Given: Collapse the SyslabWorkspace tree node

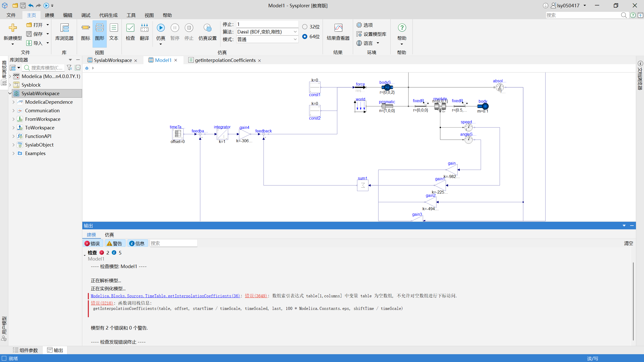Looking at the screenshot, I should click(10, 93).
